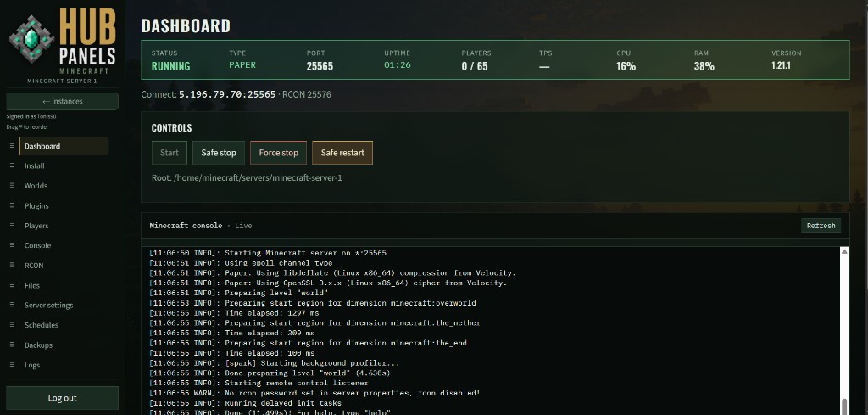Screen dimensions: 868x415
Task: View the Players page
Action: [64, 226]
